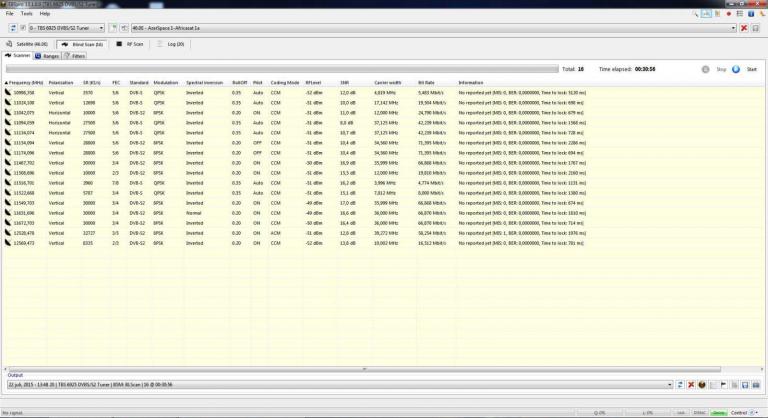Switch to the RF Scan tab
The width and height of the screenshot is (768, 418).
(x=135, y=44)
